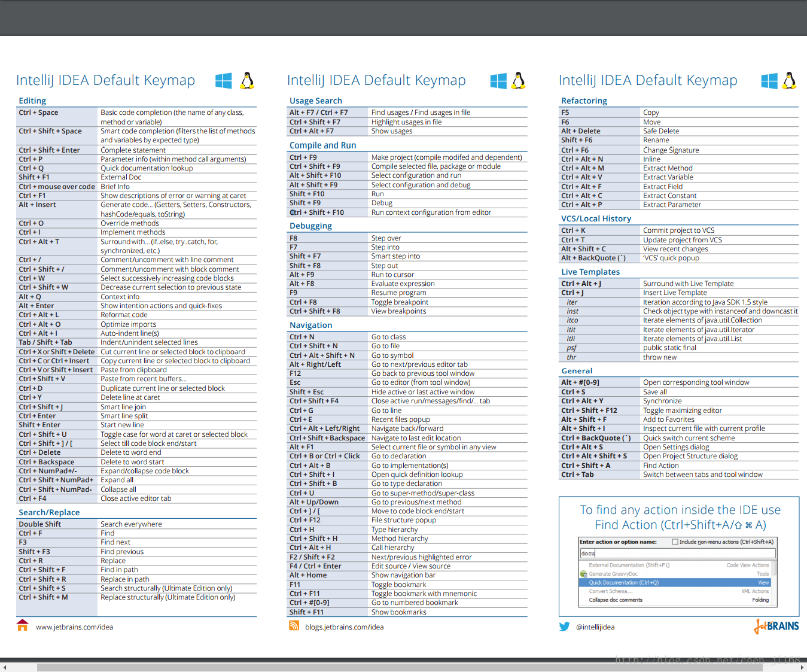
Task: Click the 'Basic code completion' description text
Action: [172, 117]
